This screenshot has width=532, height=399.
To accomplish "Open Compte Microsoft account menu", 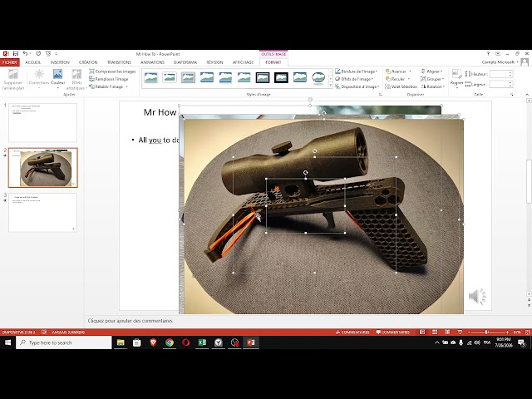I will [500, 62].
